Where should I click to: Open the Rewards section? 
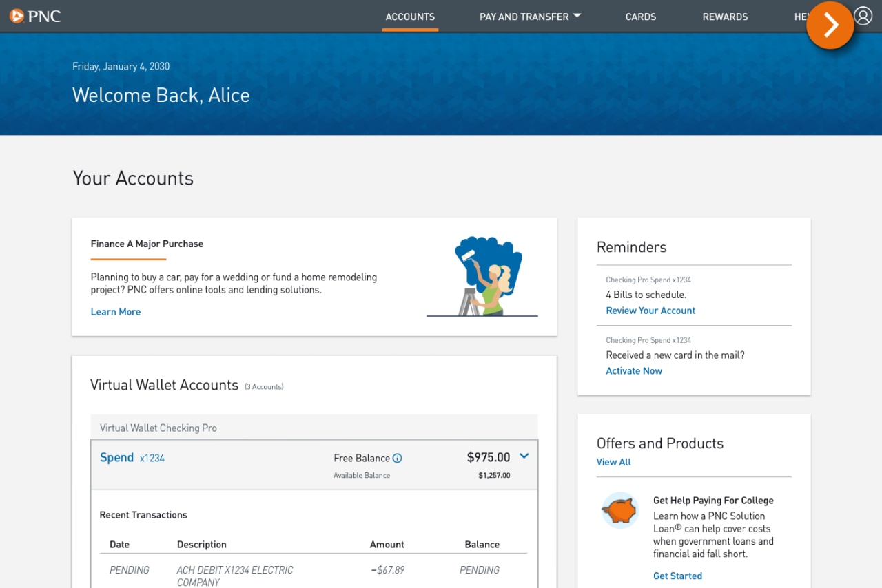point(725,17)
